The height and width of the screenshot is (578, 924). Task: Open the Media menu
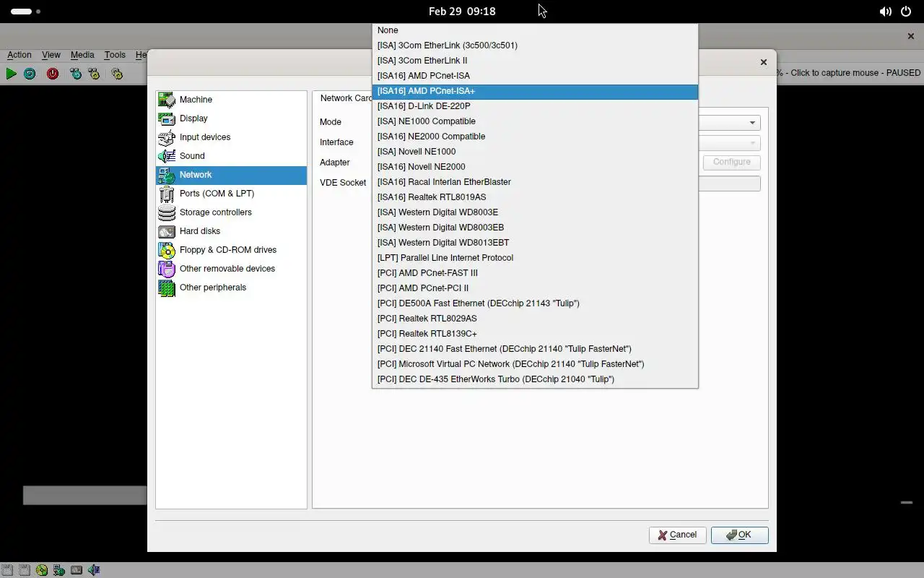click(82, 55)
